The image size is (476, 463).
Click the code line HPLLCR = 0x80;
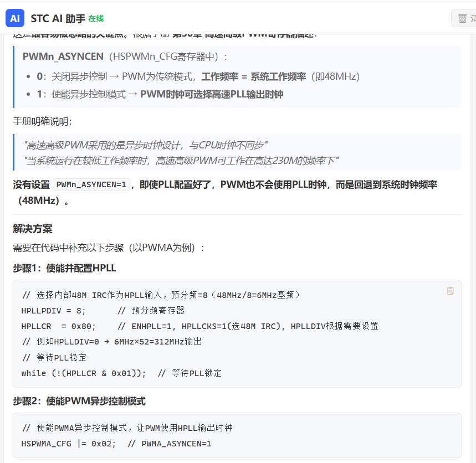(x=199, y=326)
